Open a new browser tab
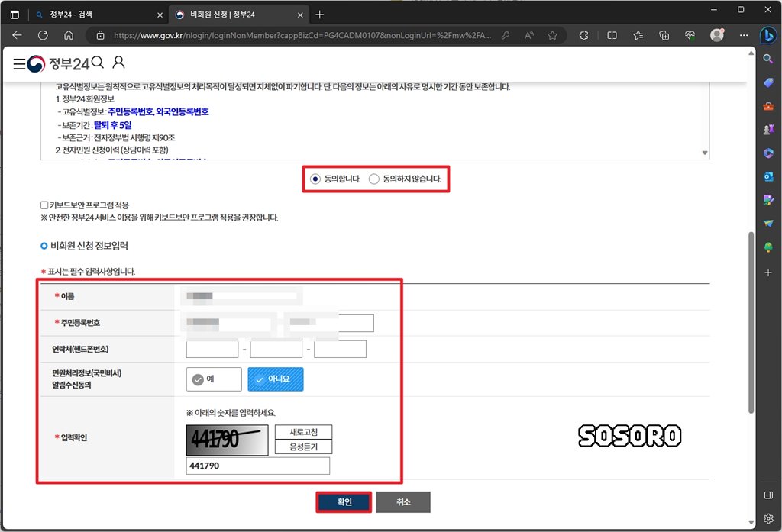 click(320, 15)
